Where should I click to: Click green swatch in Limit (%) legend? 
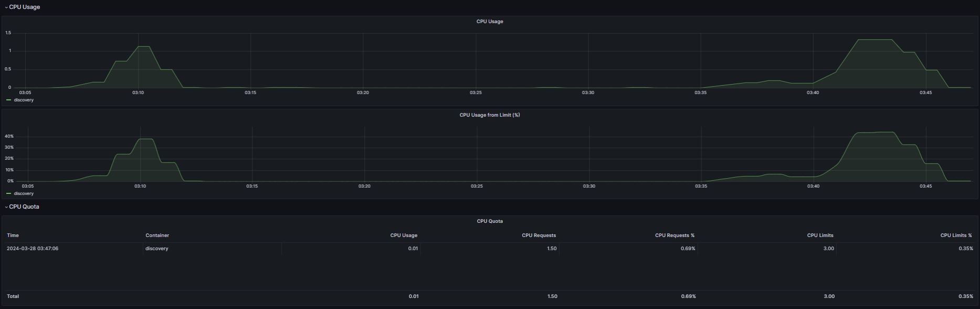point(8,193)
